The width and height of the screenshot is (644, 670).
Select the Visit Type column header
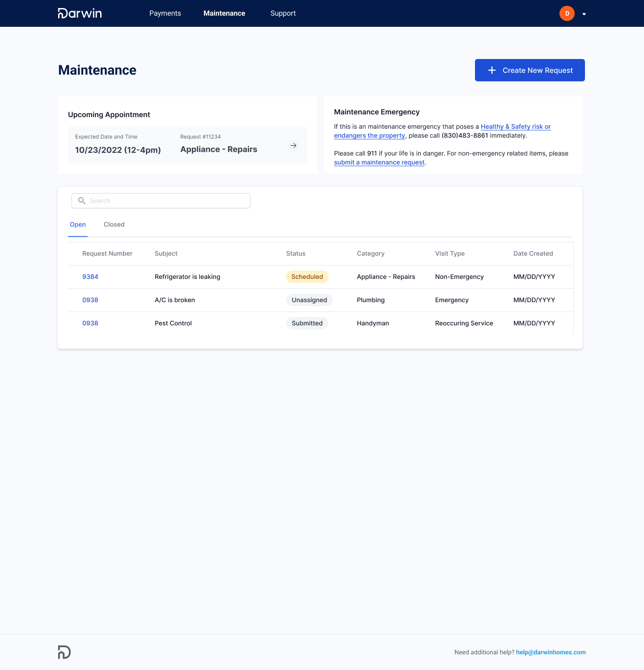click(450, 253)
